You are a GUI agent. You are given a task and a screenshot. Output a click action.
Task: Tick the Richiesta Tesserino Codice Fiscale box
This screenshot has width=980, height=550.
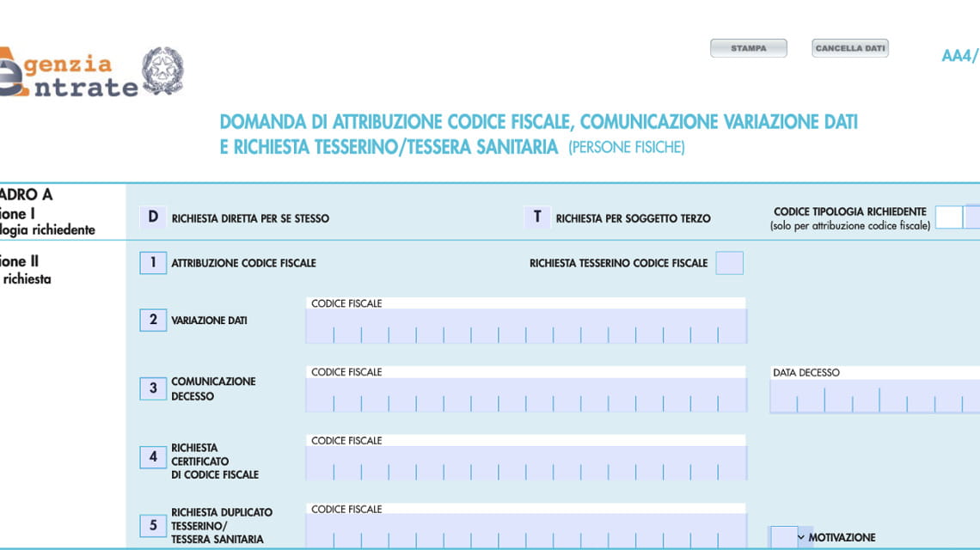728,263
